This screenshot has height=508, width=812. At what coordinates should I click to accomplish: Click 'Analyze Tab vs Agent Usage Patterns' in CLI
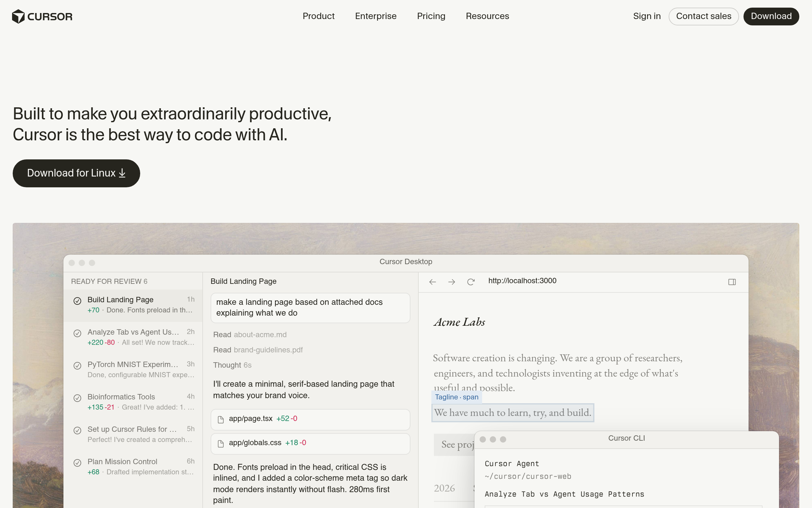564,494
